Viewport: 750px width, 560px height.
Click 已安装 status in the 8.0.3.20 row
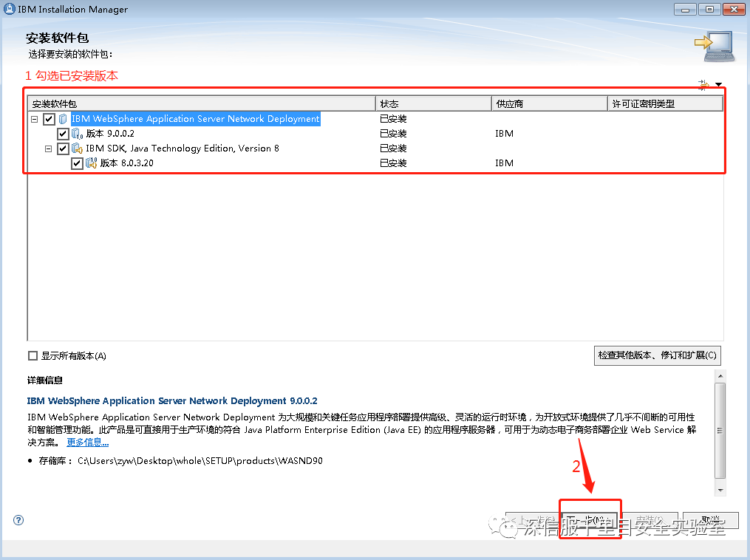coord(393,163)
